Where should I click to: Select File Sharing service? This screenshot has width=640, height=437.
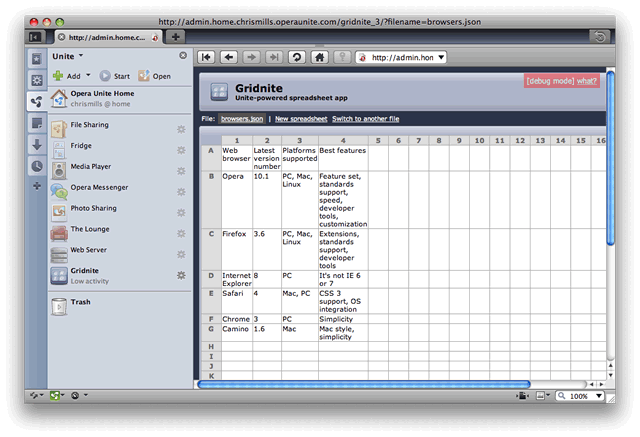pyautogui.click(x=120, y=129)
